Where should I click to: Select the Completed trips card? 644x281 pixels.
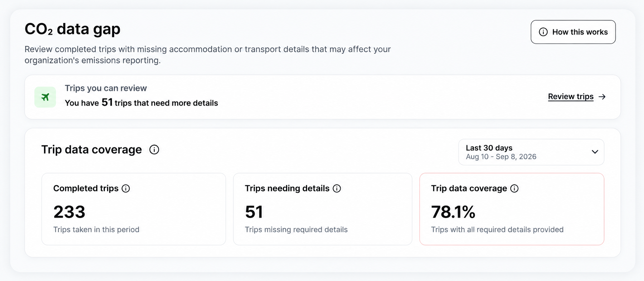tap(134, 209)
